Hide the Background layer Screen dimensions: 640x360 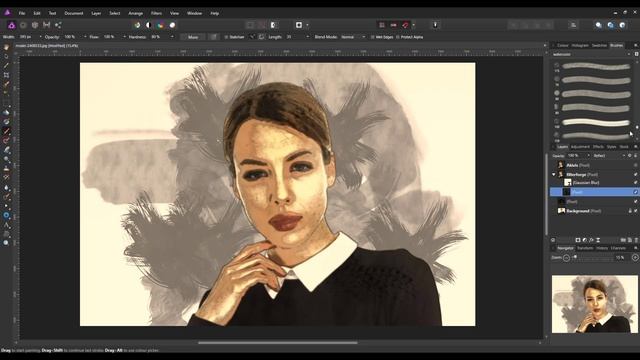pos(636,211)
